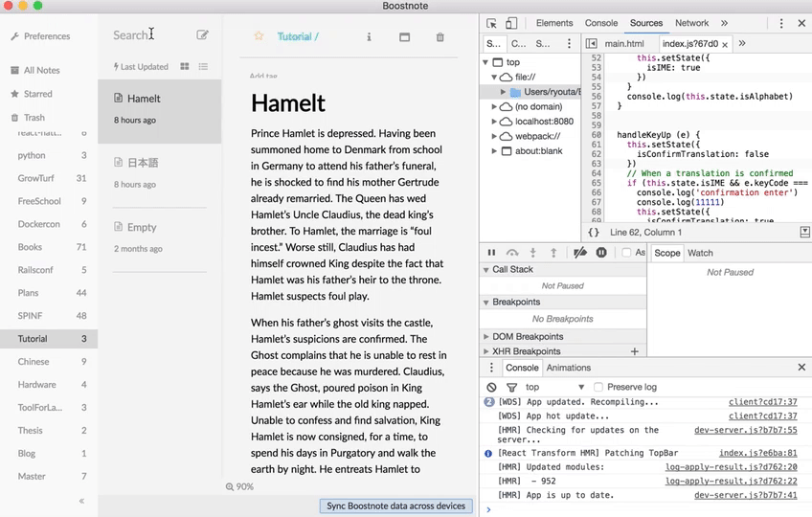Enable the Preserve log checkbox

coord(598,387)
